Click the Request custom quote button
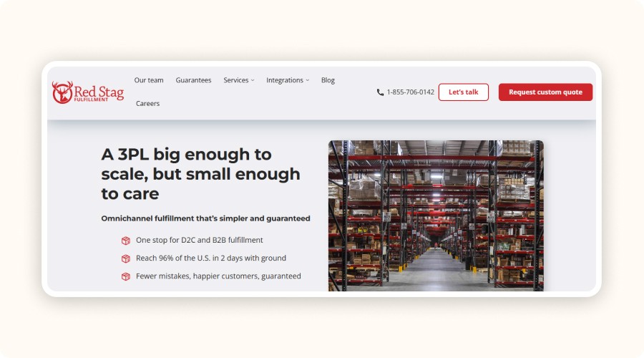This screenshot has width=644, height=358. click(545, 92)
